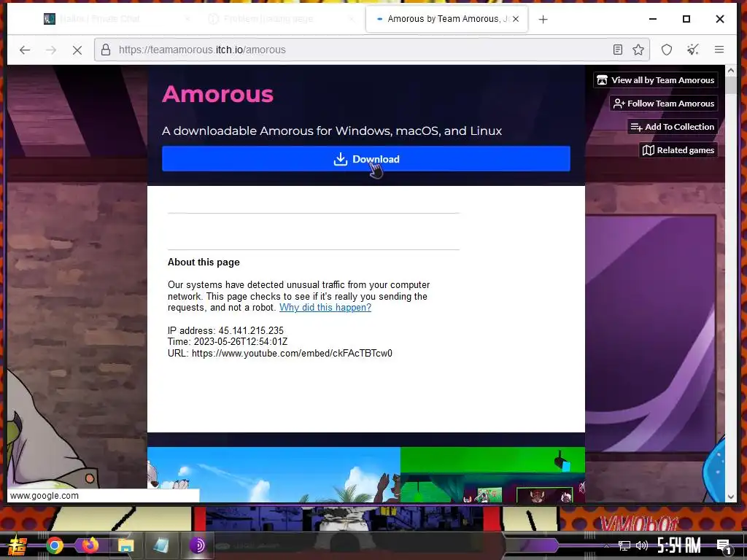Click the page scrollbar down arrow
This screenshot has height=560, width=747.
[731, 497]
